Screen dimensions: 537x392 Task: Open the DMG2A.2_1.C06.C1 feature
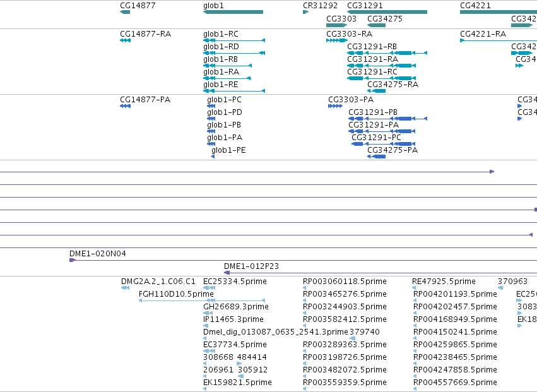click(158, 282)
